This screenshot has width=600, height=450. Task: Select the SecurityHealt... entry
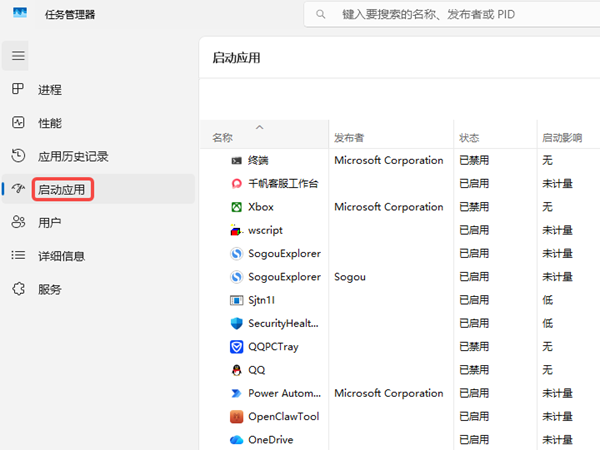(x=283, y=323)
